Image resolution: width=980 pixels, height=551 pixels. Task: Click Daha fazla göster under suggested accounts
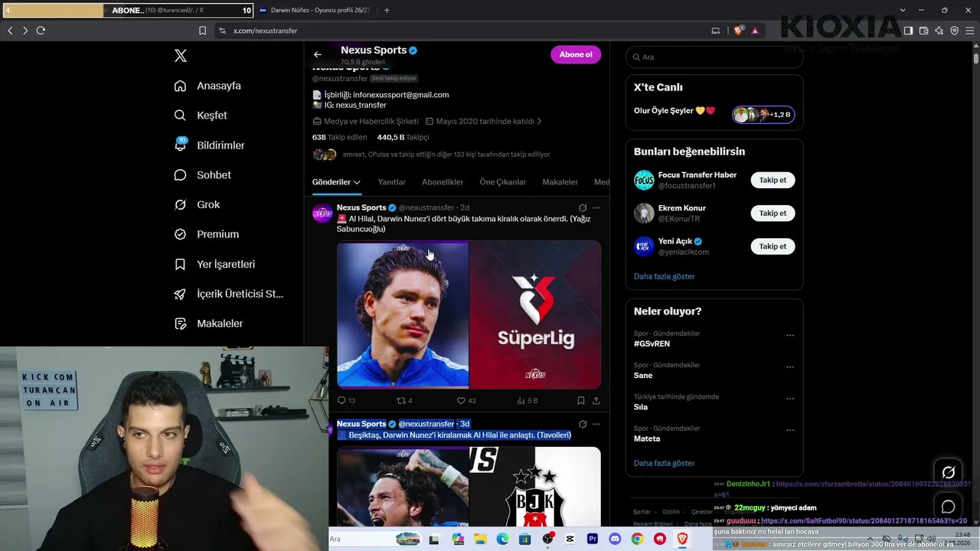coord(664,276)
